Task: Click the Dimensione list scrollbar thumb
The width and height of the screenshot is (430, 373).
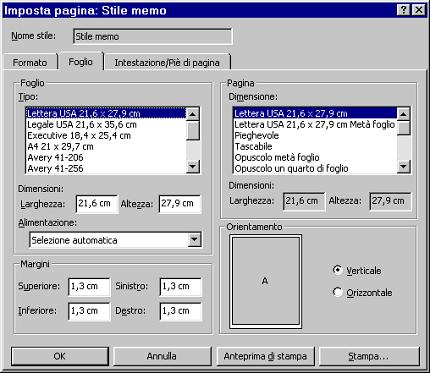Action: [404, 128]
